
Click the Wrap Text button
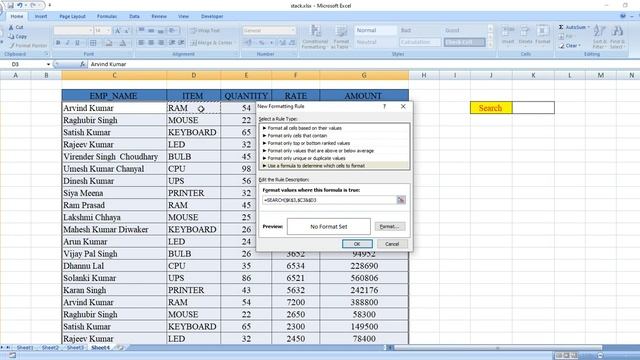[x=205, y=31]
